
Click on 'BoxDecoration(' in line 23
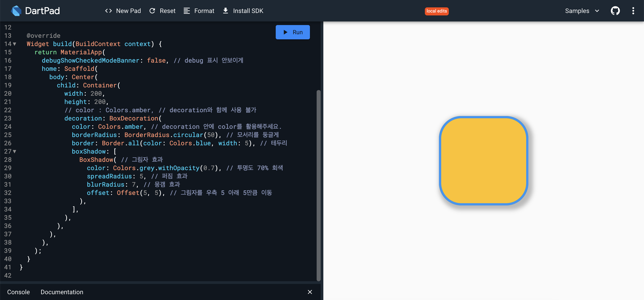tap(136, 118)
